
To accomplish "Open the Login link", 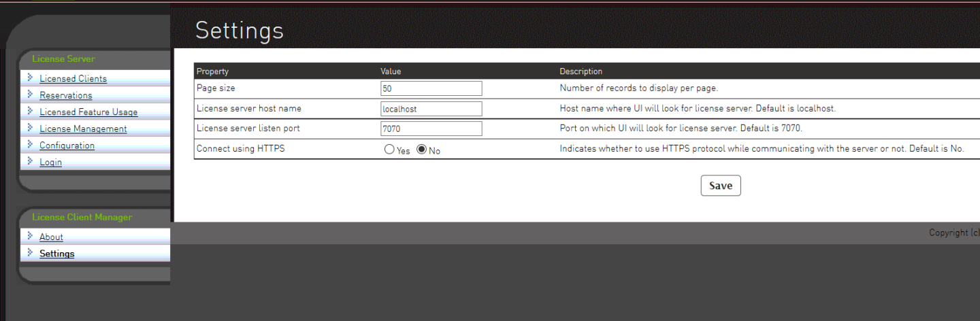I will pyautogui.click(x=50, y=163).
